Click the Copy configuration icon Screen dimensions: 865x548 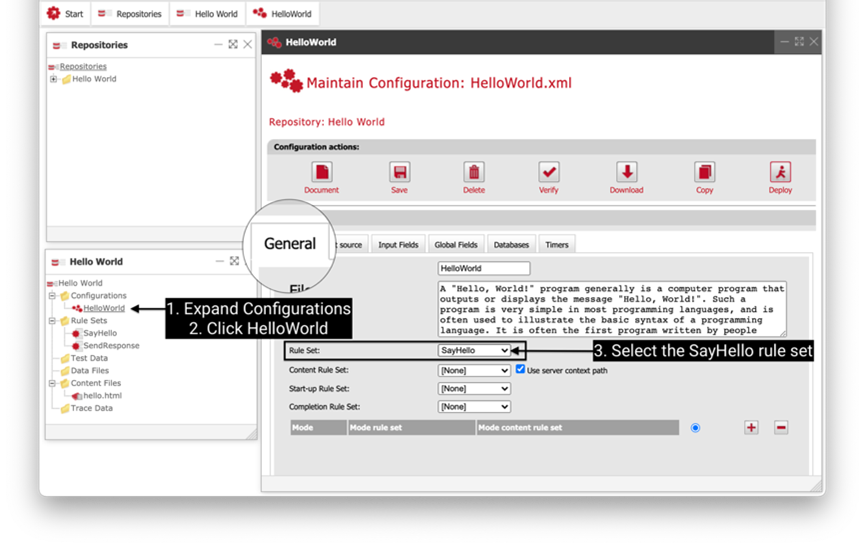(704, 172)
